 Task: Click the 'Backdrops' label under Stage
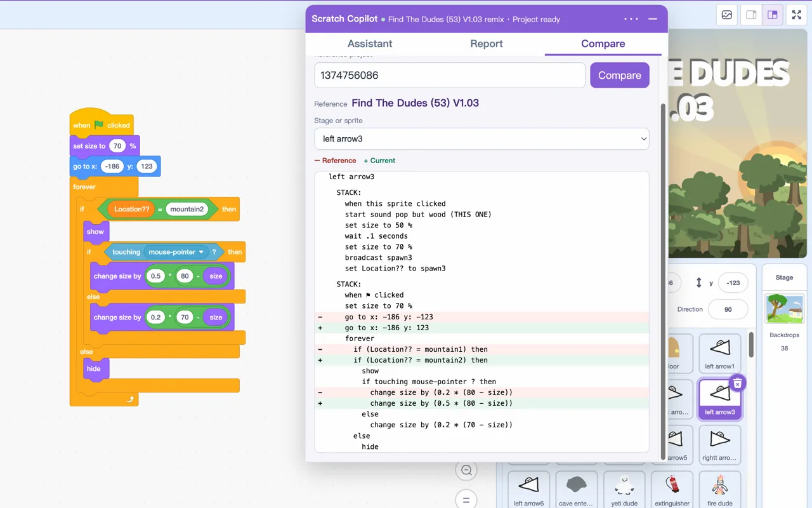(785, 335)
